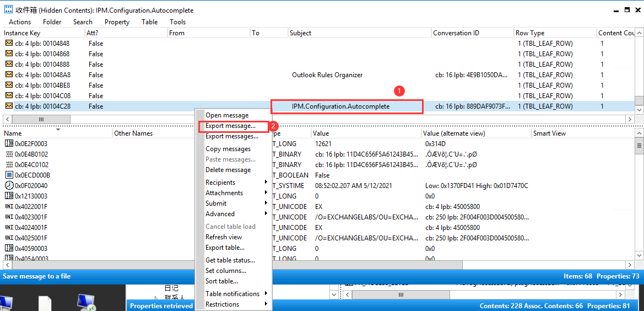Click UNI icon beside property 0x4024001F
The width and height of the screenshot is (644, 311).
(9, 228)
